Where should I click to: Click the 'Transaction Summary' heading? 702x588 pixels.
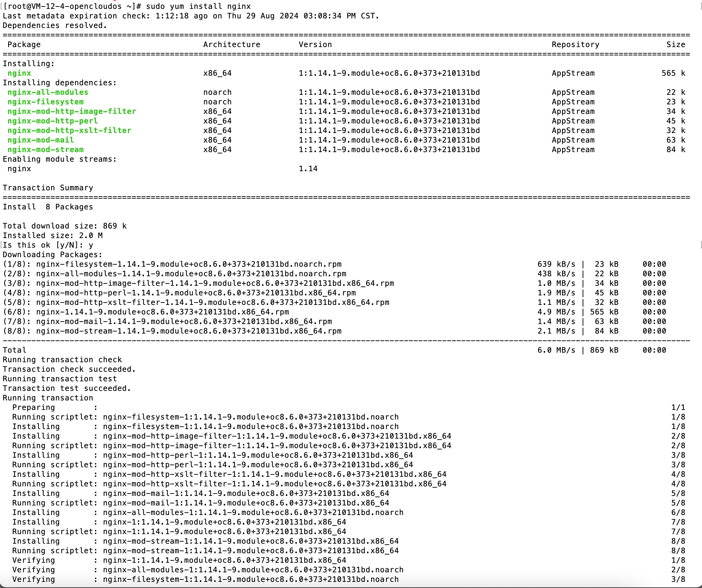(48, 188)
